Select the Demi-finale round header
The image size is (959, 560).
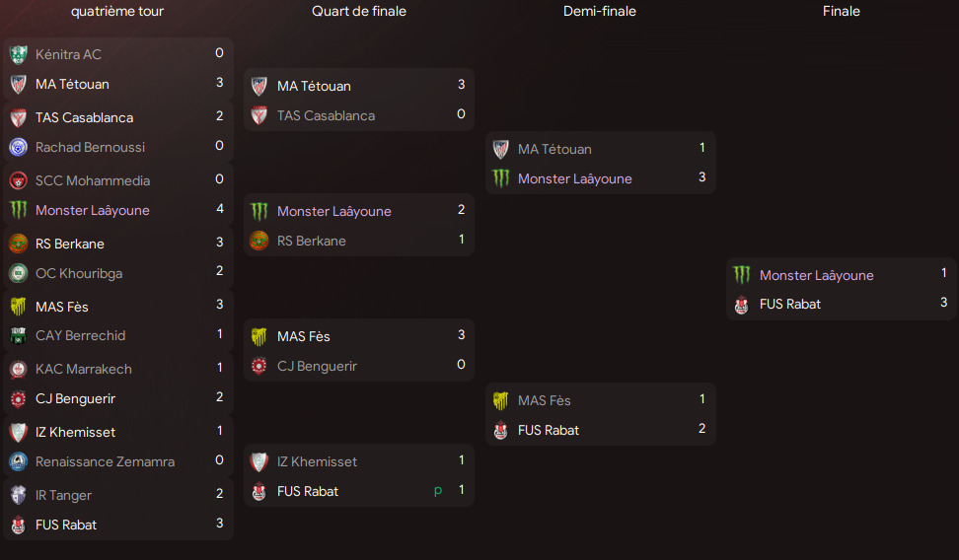coord(600,12)
